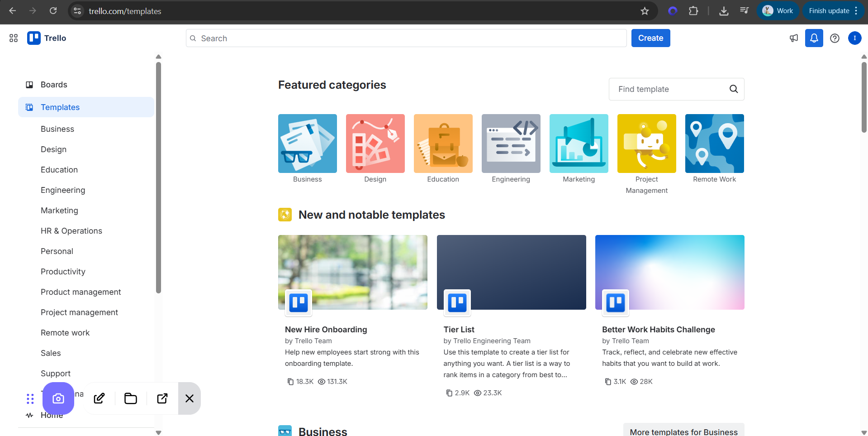
Task: Open the circular extension icon in the toolbar
Action: 673,11
